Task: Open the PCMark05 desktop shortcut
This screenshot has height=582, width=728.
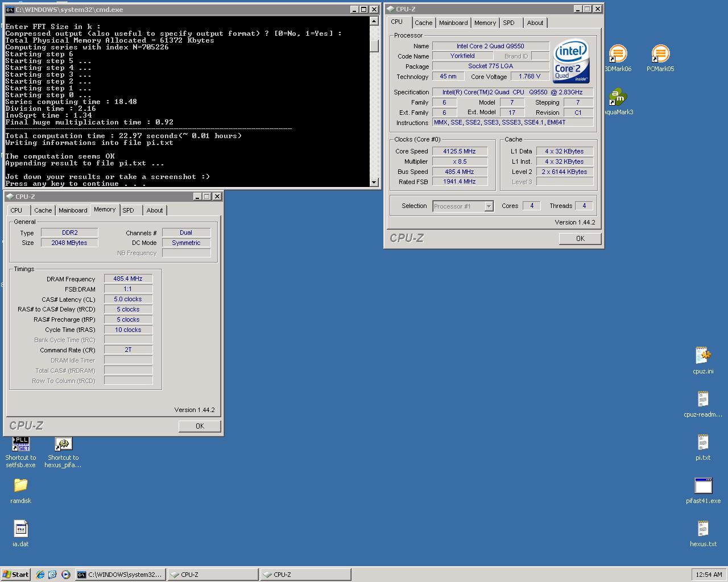Action: coord(660,55)
